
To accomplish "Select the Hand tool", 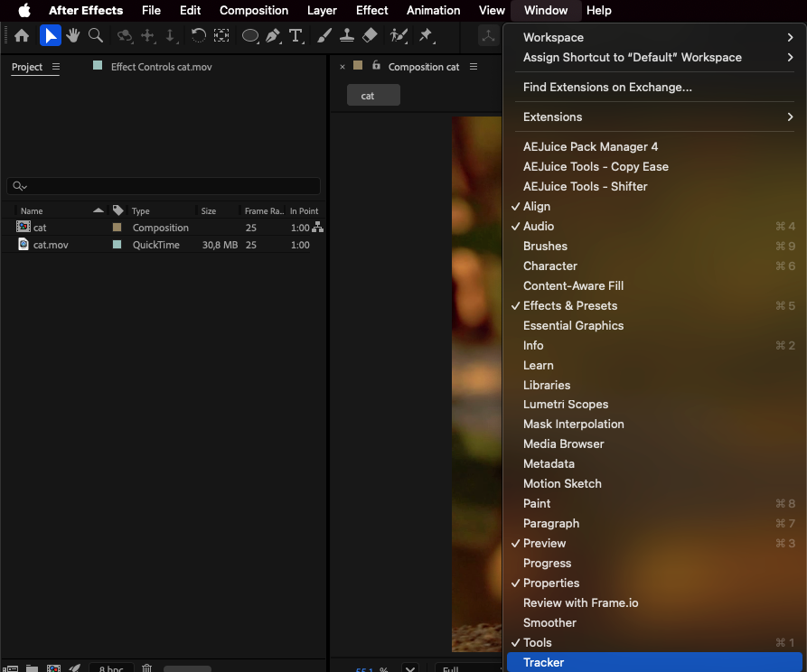I will (x=72, y=35).
